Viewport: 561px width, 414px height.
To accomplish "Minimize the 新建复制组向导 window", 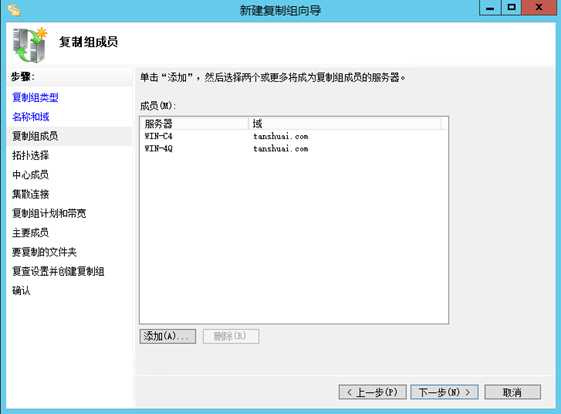I will pos(490,8).
